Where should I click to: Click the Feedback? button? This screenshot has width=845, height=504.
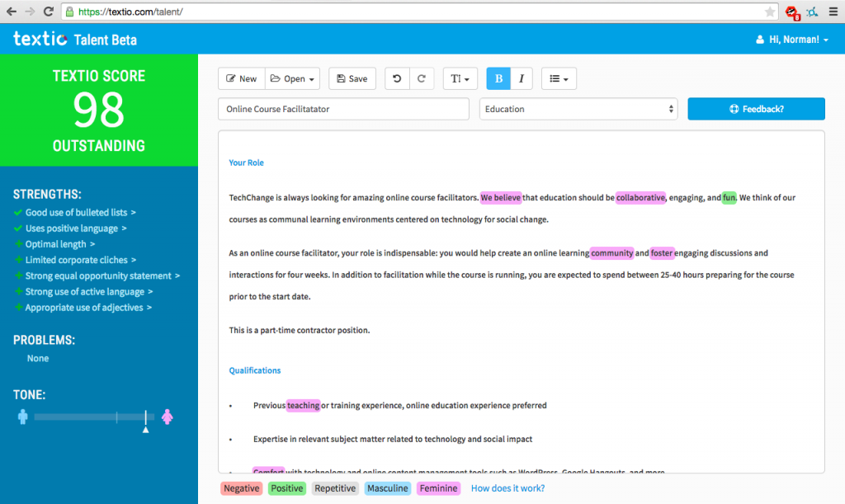point(756,109)
